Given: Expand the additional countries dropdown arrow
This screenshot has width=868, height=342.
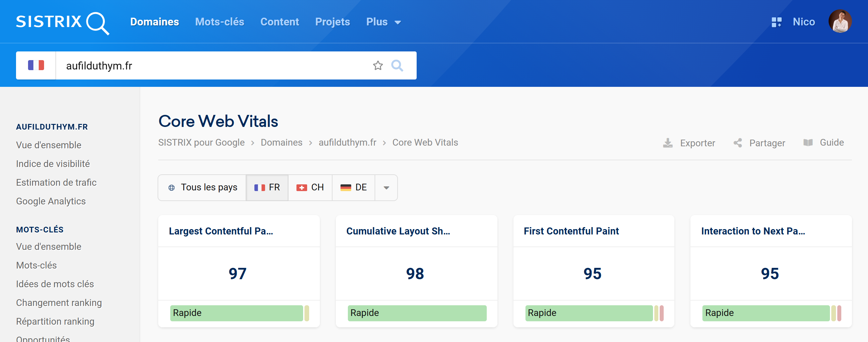Looking at the screenshot, I should click(x=386, y=188).
